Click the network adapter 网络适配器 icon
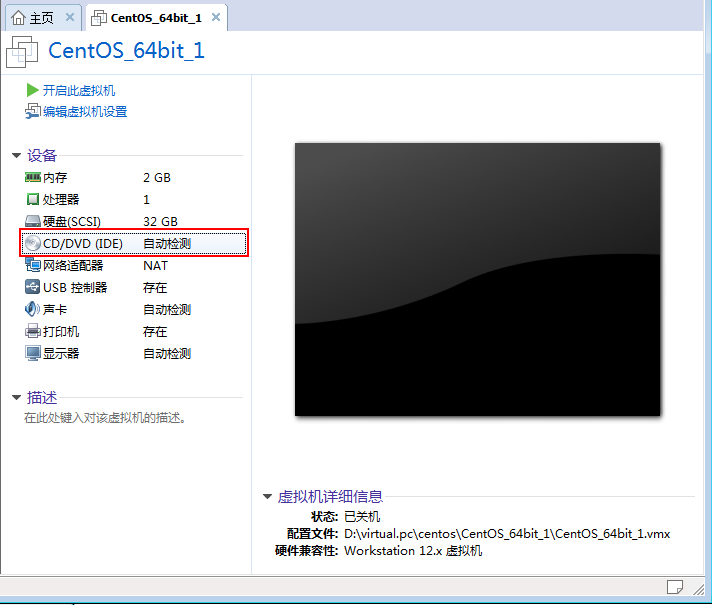Viewport: 712px width, 605px height. (33, 265)
